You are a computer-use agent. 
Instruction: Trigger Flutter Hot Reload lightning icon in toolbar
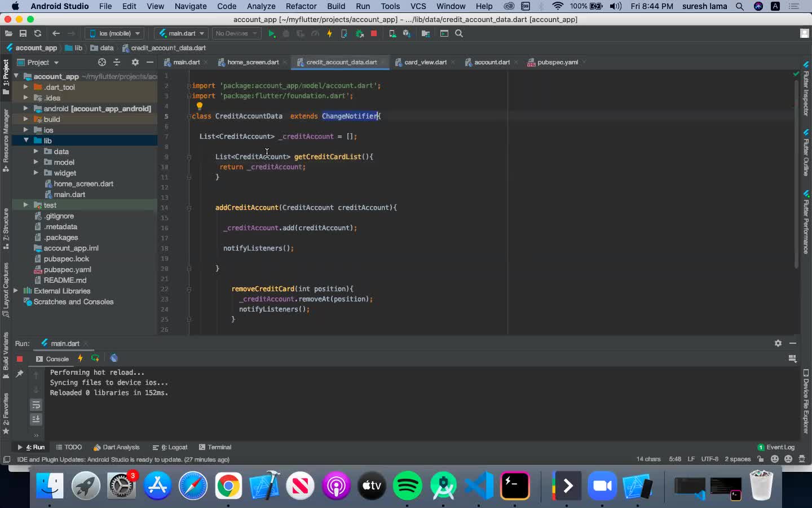[329, 33]
